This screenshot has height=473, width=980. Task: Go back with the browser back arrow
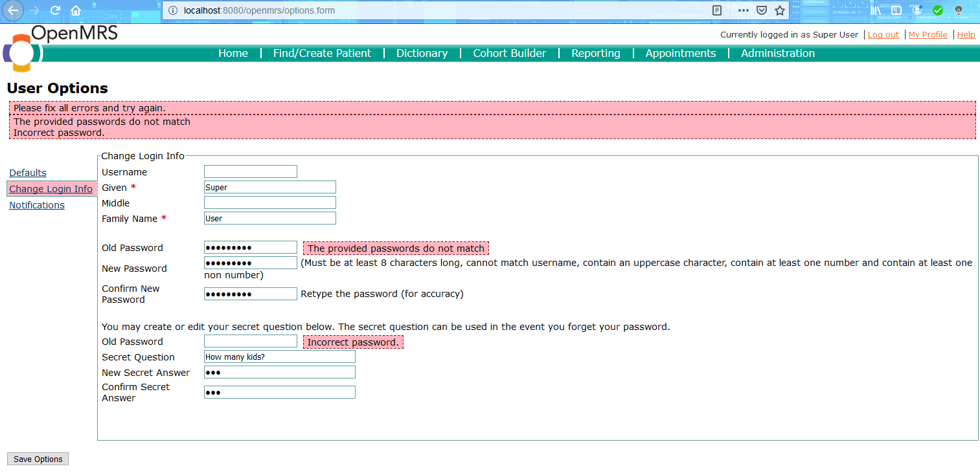click(x=14, y=10)
